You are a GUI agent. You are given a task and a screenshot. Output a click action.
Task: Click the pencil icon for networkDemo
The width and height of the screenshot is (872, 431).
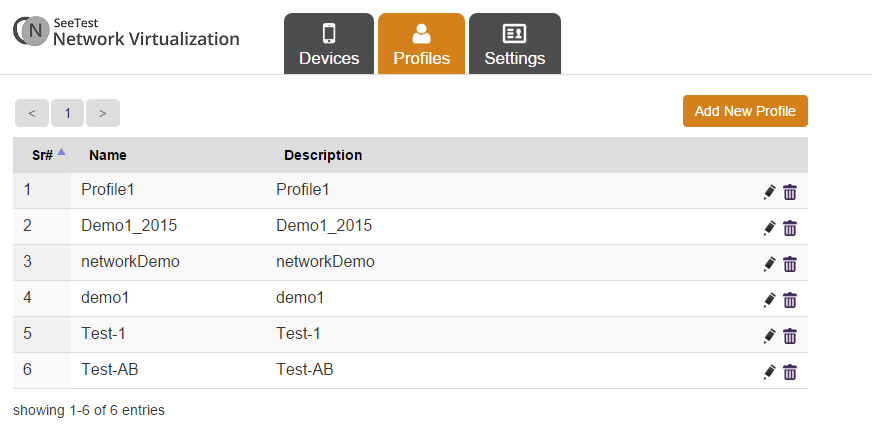(769, 264)
